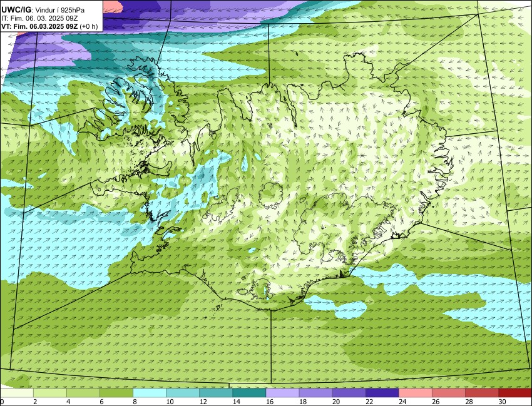Click the legend label '12'
This screenshot has width=532, height=406.
pyautogui.click(x=203, y=402)
